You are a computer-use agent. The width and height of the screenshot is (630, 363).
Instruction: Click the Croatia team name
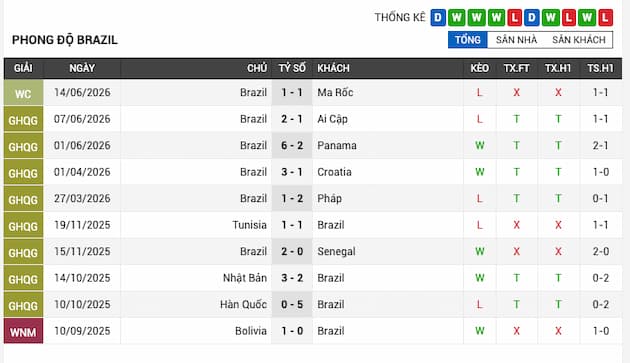[x=334, y=172]
